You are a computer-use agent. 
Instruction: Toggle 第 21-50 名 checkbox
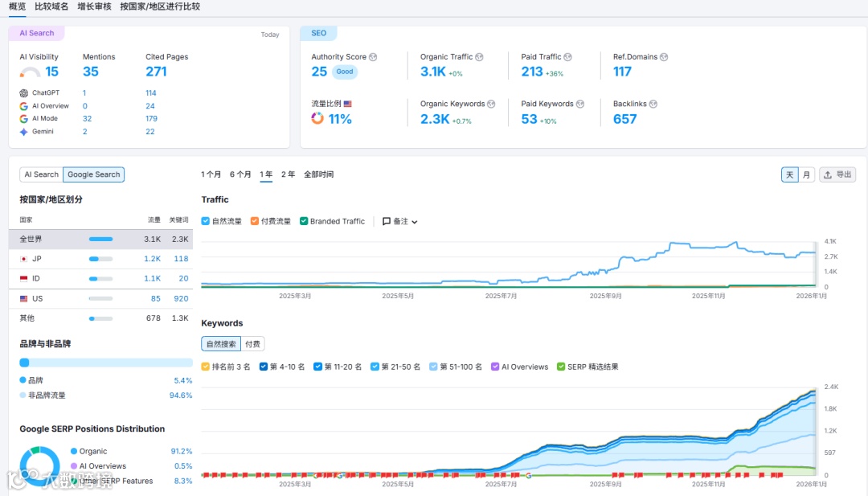[x=375, y=367]
